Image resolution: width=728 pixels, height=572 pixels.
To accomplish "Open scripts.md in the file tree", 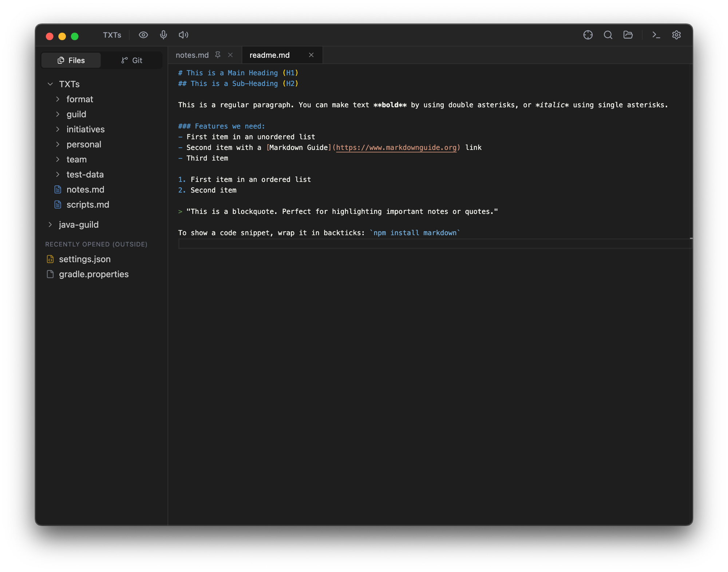I will click(x=88, y=205).
